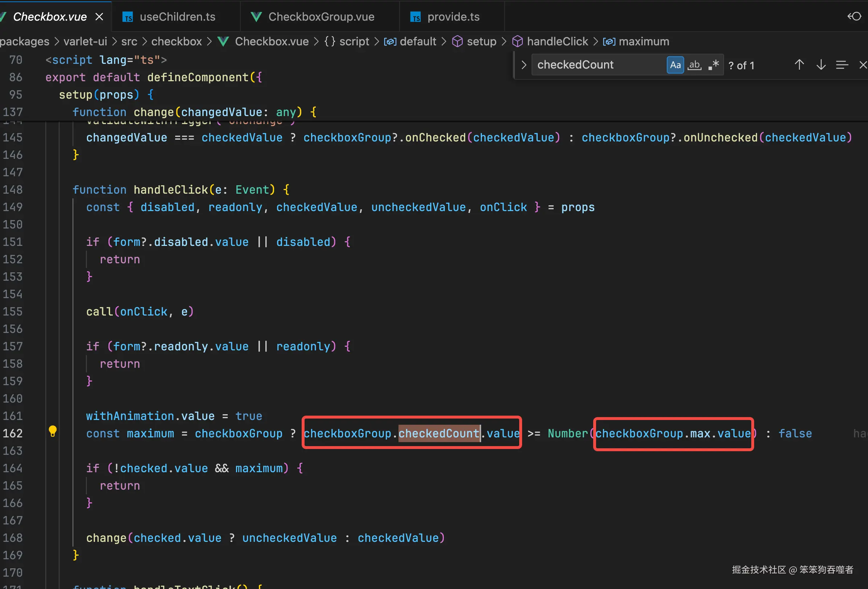
Task: Toggle Match Whole Word option
Action: point(694,65)
